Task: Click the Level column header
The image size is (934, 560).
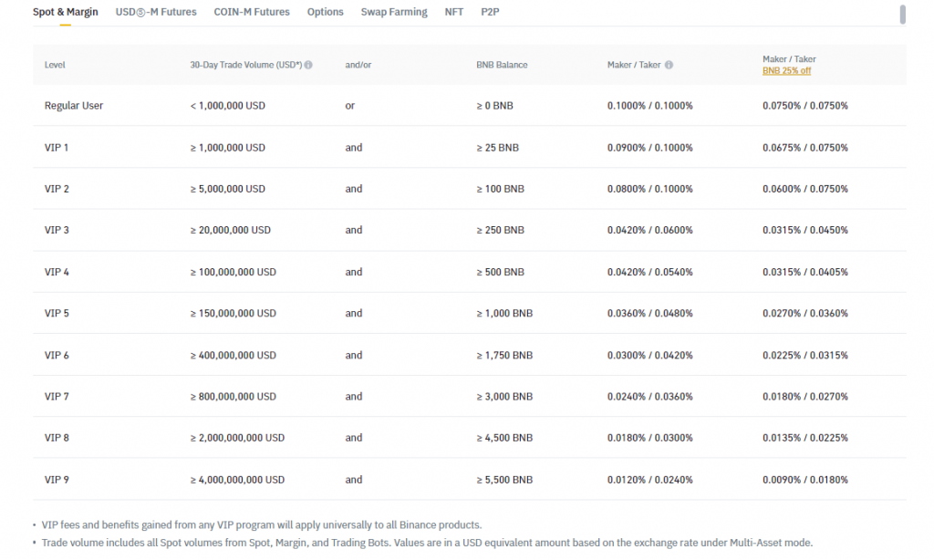Action: [x=55, y=66]
